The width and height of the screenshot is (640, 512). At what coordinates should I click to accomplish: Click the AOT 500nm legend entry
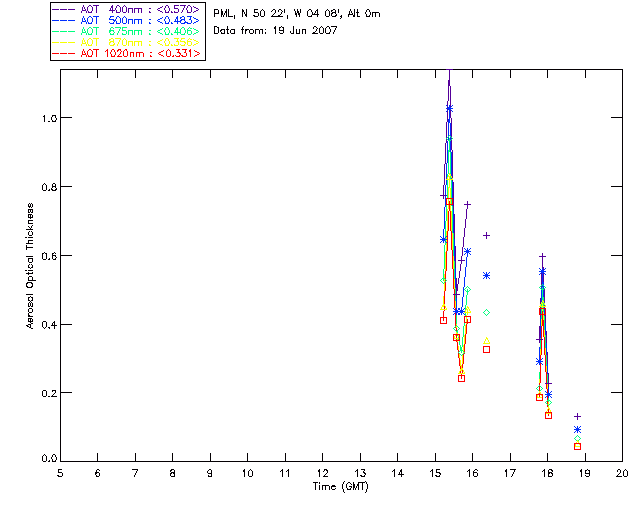[127, 20]
